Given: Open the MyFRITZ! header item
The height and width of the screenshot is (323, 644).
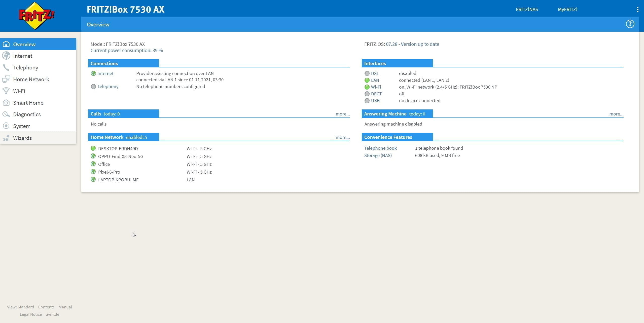Looking at the screenshot, I should [x=567, y=9].
